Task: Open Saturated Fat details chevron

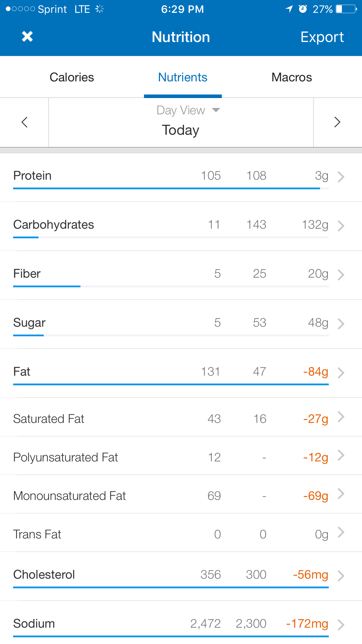Action: [341, 417]
